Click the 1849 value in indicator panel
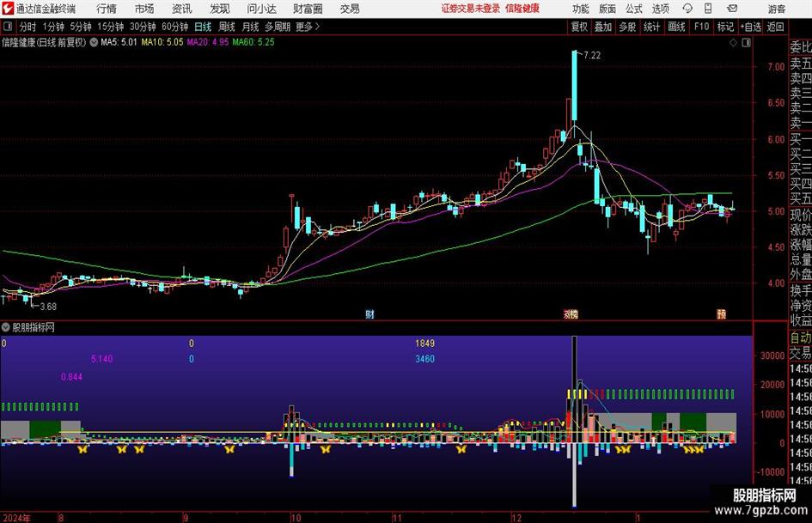The image size is (812, 523). tap(424, 344)
